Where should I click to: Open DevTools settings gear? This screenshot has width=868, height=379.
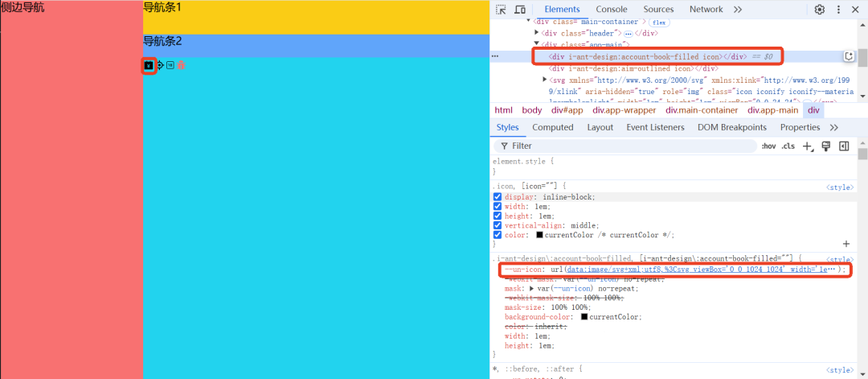click(x=820, y=10)
